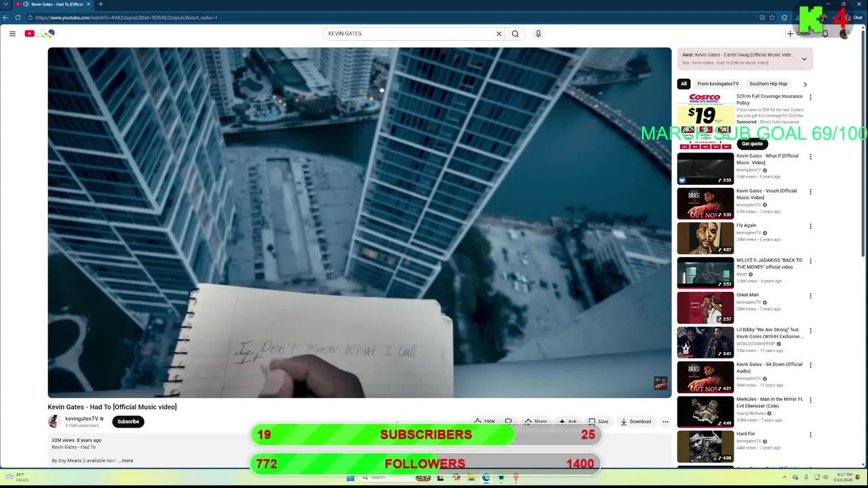Viewport: 868px width, 488px height.
Task: Ask about this video
Action: pyautogui.click(x=568, y=422)
